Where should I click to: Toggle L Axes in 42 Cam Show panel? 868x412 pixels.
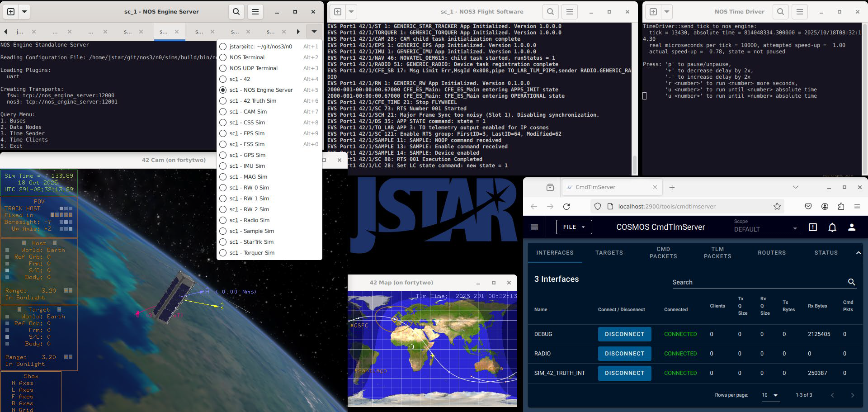pyautogui.click(x=23, y=390)
